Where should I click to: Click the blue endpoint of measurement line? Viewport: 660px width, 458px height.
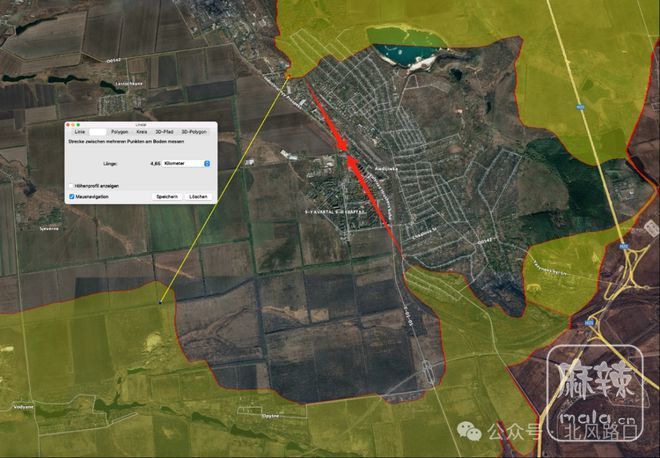pyautogui.click(x=160, y=301)
